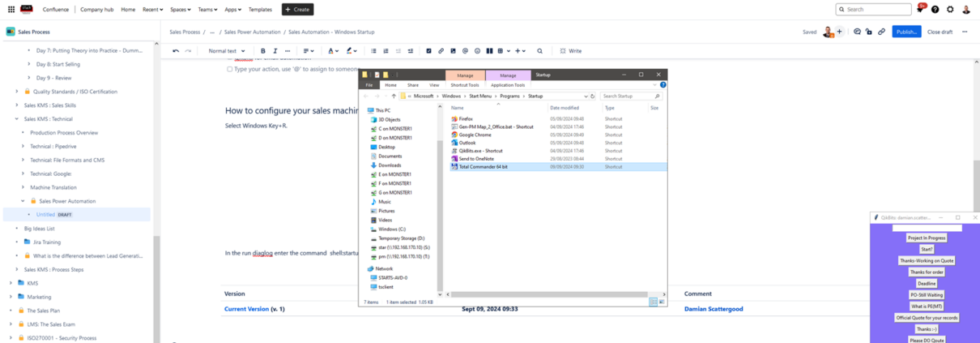This screenshot has width=980, height=343.
Task: Open the insert plus dropdown
Action: (x=520, y=51)
